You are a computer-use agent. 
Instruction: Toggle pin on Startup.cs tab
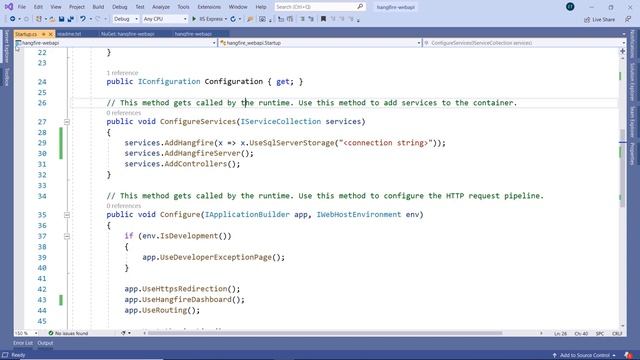[44, 34]
